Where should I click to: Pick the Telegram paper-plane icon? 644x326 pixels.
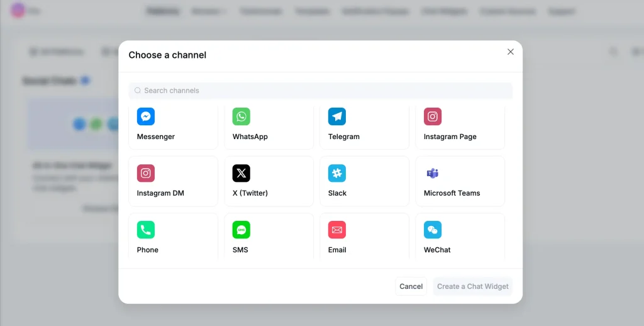(x=337, y=116)
